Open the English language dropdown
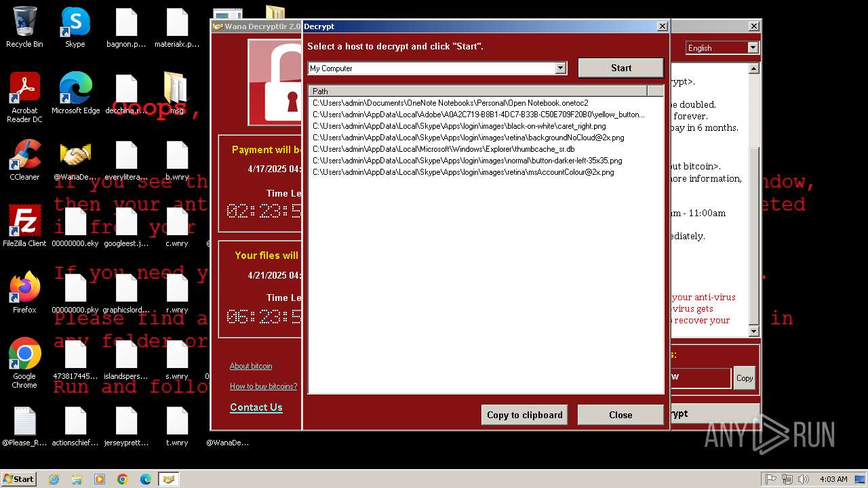The image size is (868, 488). (753, 47)
